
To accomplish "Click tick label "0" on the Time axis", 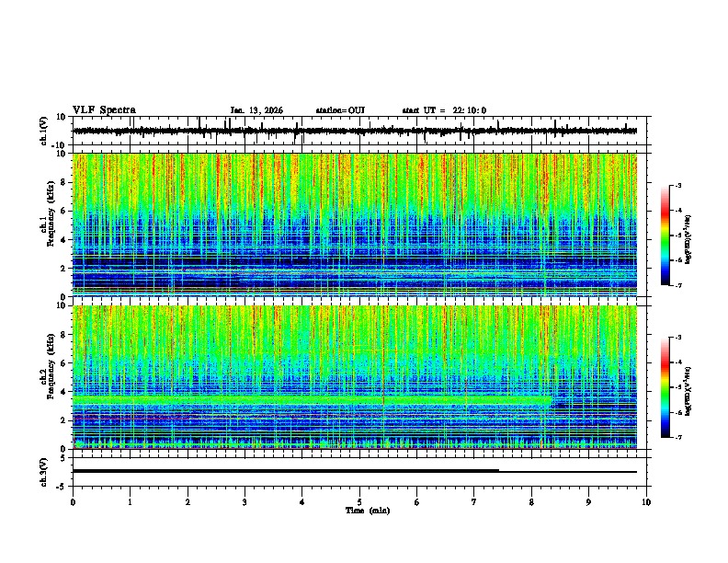I will (73, 502).
